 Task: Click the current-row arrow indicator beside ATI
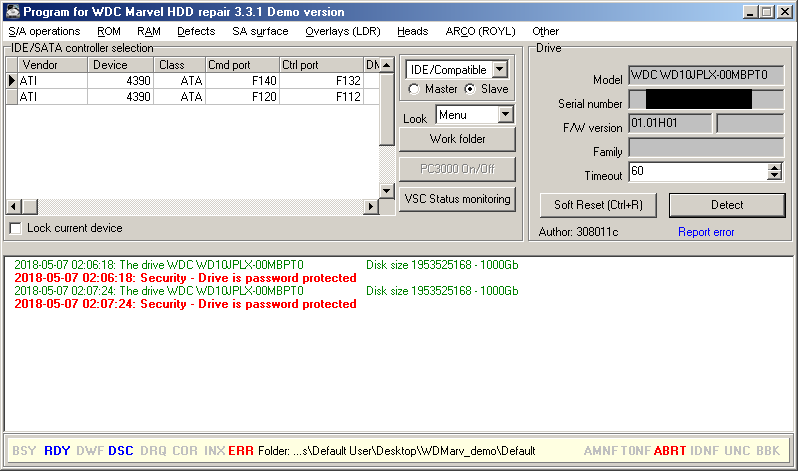pyautogui.click(x=12, y=81)
